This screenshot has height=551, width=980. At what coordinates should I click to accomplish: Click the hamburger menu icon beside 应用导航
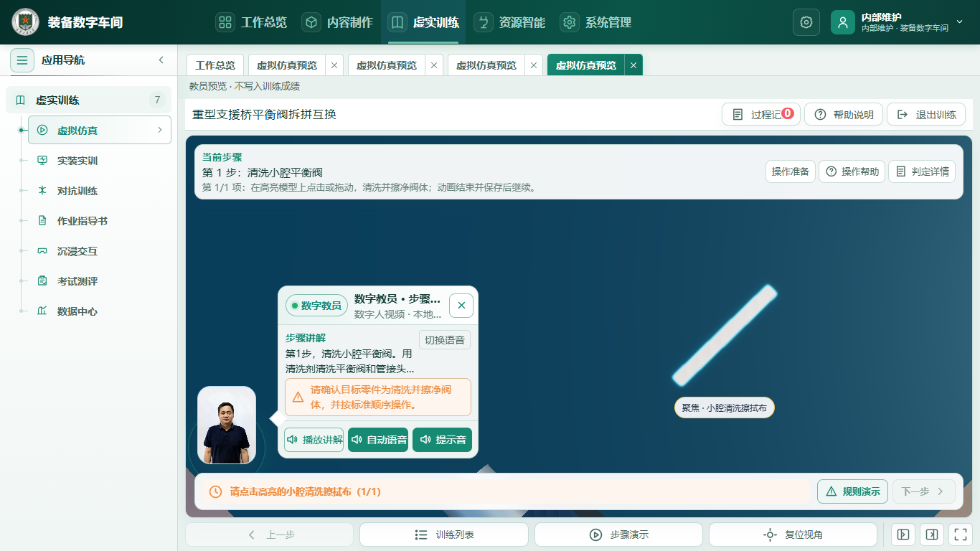pyautogui.click(x=22, y=60)
